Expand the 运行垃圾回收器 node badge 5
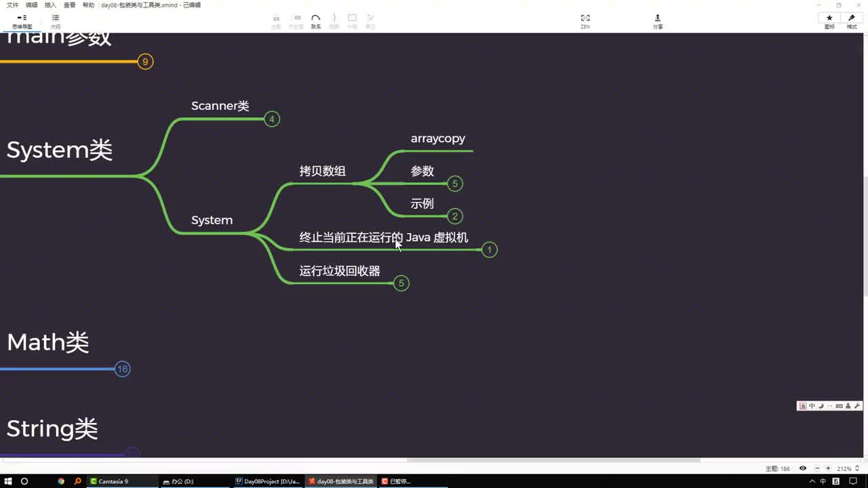Viewport: 868px width, 488px height. tap(401, 283)
